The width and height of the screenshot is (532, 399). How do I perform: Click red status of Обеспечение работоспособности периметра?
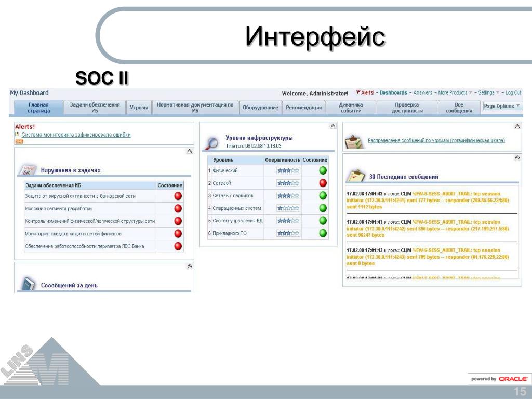pyautogui.click(x=178, y=246)
